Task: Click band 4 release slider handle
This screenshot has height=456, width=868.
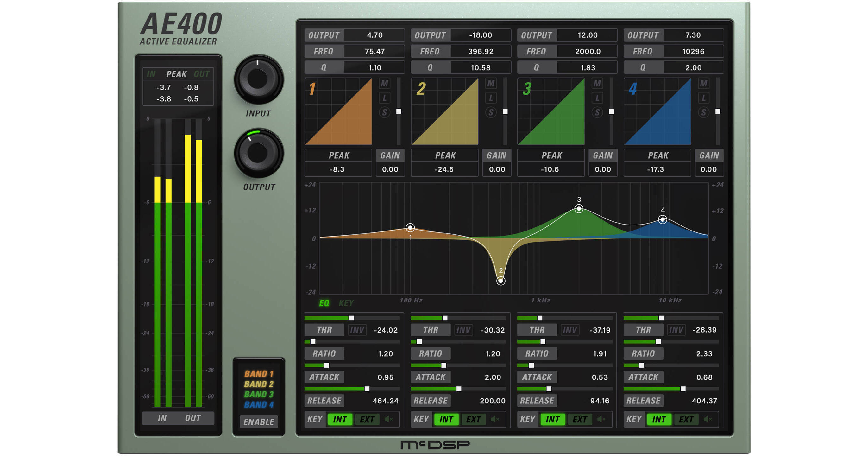Action: [683, 389]
